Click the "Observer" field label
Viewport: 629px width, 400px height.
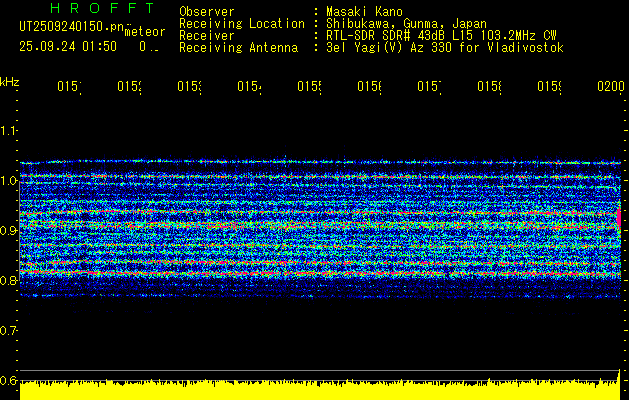click(x=207, y=12)
